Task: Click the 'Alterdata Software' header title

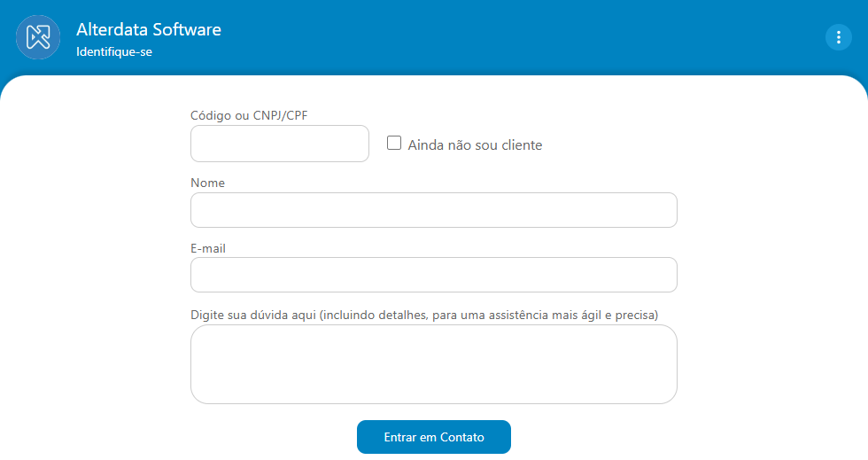Action: [x=149, y=29]
